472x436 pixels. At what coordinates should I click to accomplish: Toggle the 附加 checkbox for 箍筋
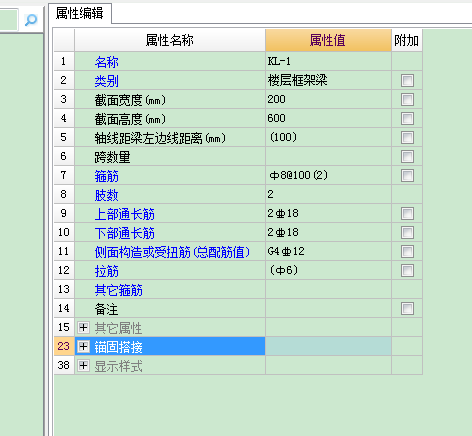[407, 175]
